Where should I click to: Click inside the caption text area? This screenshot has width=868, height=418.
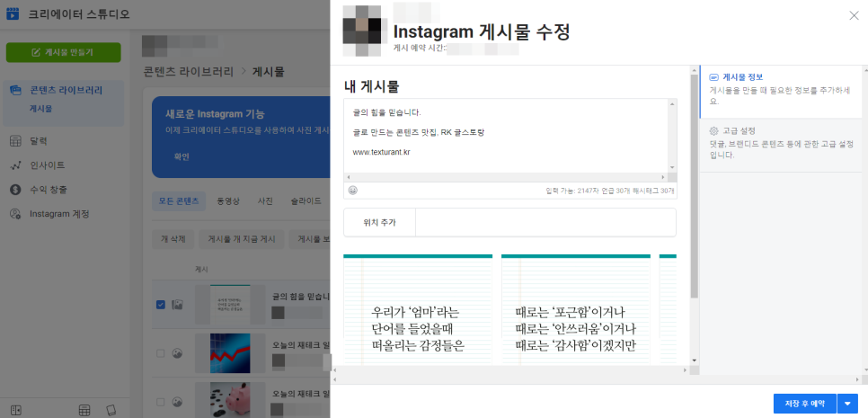tap(506, 136)
